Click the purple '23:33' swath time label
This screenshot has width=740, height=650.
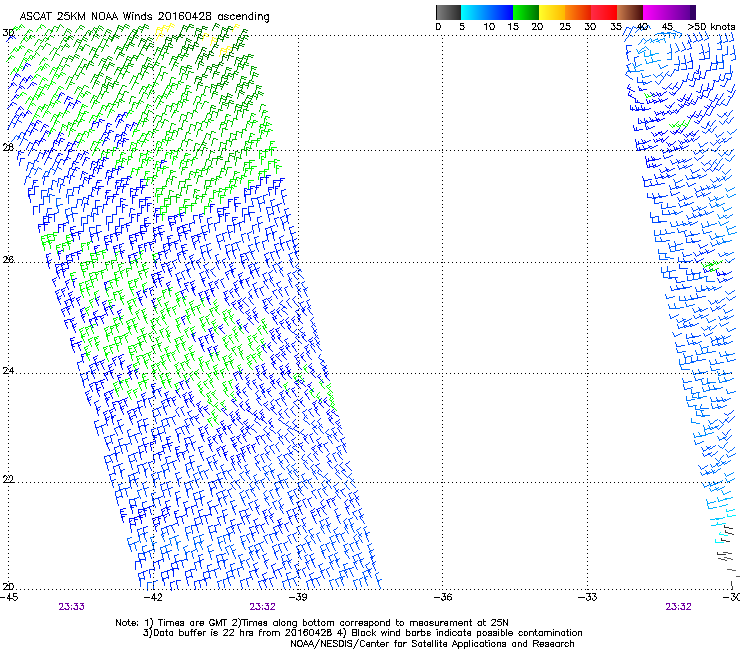72,607
